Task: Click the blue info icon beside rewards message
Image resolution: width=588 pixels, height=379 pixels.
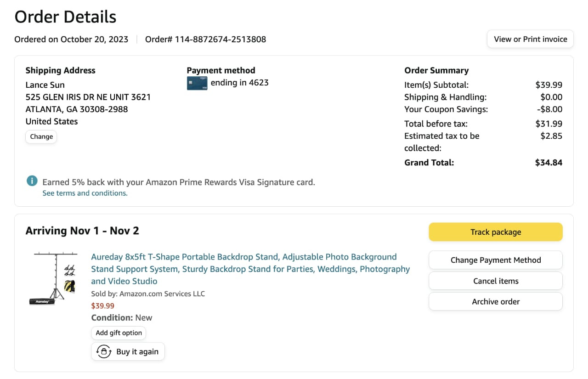Action: [x=32, y=181]
